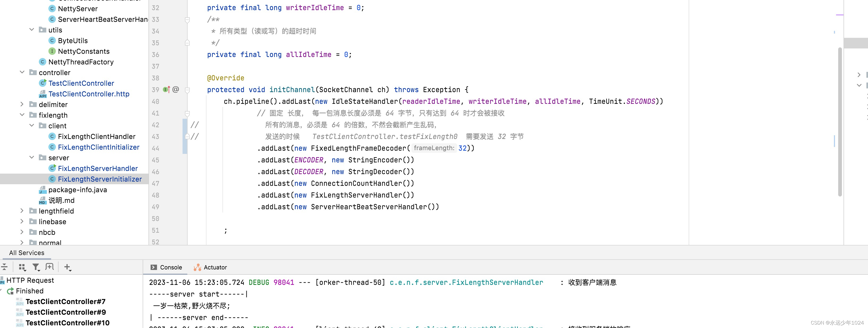Switch to the Console tab

[x=167, y=267]
